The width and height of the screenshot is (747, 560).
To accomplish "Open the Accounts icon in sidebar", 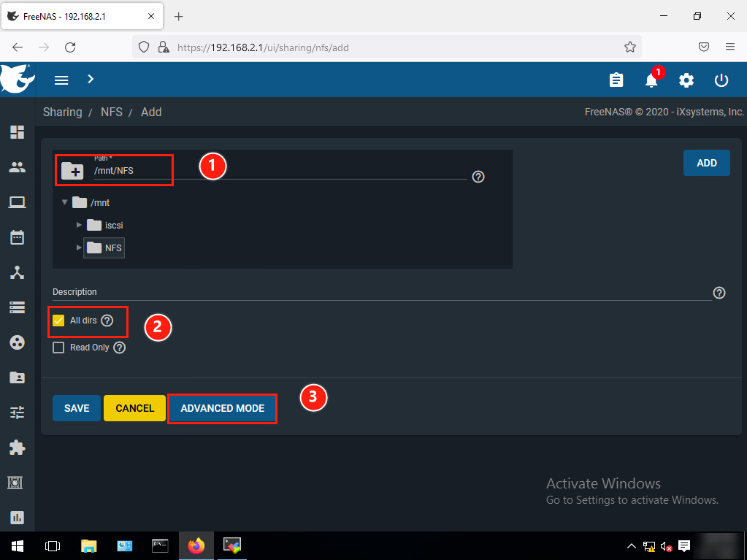I will [x=17, y=167].
